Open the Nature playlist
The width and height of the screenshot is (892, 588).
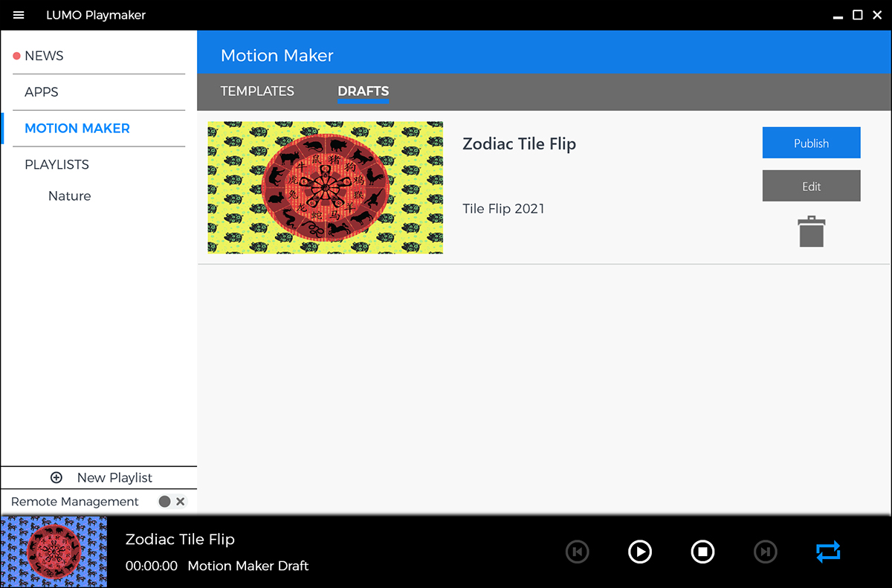(69, 196)
